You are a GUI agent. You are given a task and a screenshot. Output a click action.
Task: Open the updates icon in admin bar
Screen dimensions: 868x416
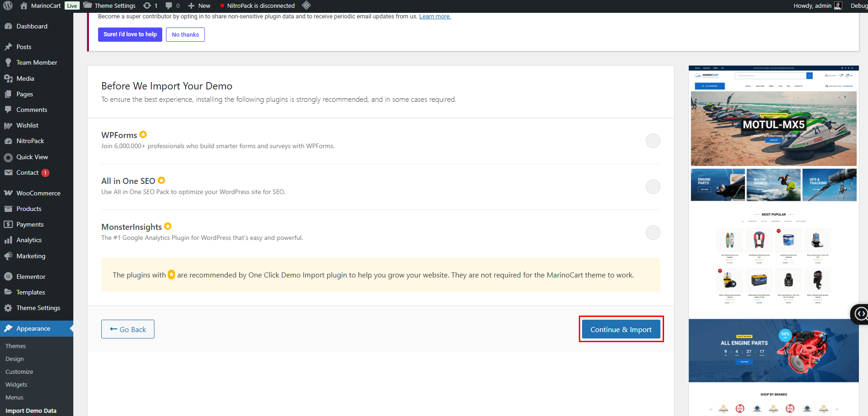[x=147, y=6]
